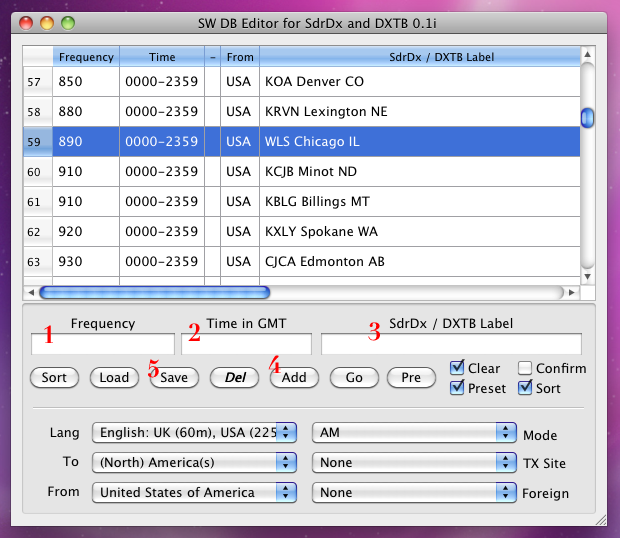
Task: Open the TX Site dropdown
Action: pyautogui.click(x=414, y=462)
